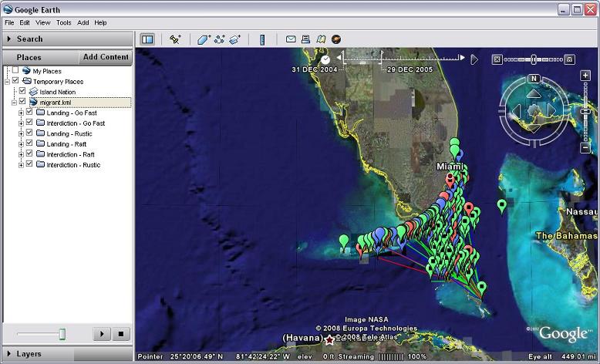The width and height of the screenshot is (600, 364).
Task: Select the Havana star marker
Action: [x=329, y=339]
